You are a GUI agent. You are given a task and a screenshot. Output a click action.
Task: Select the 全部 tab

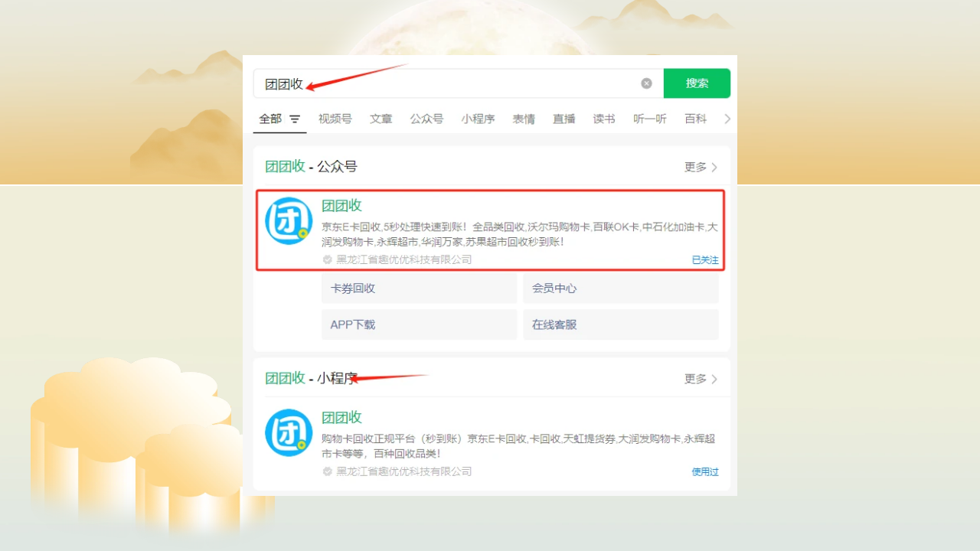tap(270, 119)
